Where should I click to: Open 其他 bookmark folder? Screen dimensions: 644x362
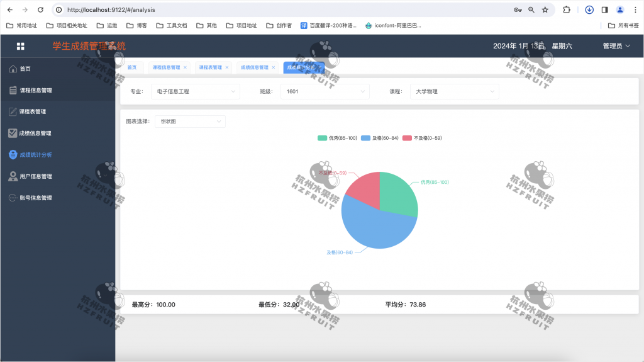click(206, 26)
